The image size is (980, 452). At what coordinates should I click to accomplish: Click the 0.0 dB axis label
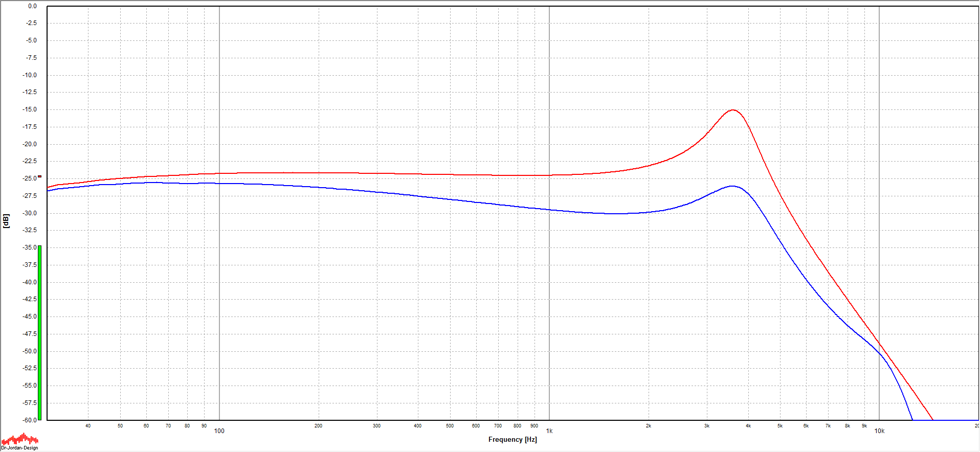click(x=32, y=6)
